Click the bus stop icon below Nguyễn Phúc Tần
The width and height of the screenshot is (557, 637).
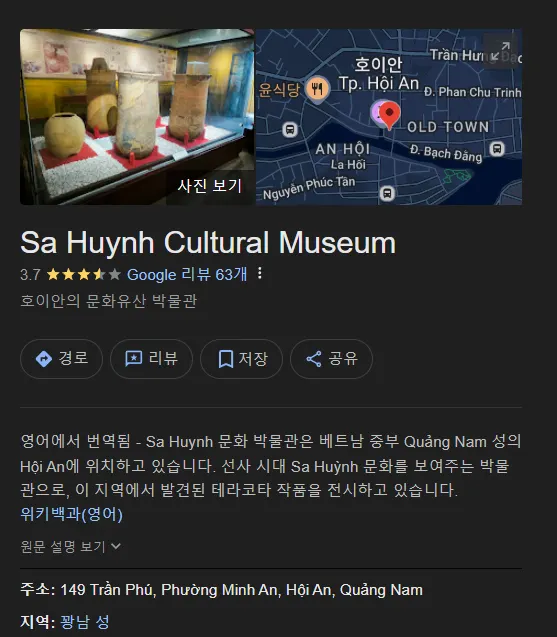(x=387, y=193)
